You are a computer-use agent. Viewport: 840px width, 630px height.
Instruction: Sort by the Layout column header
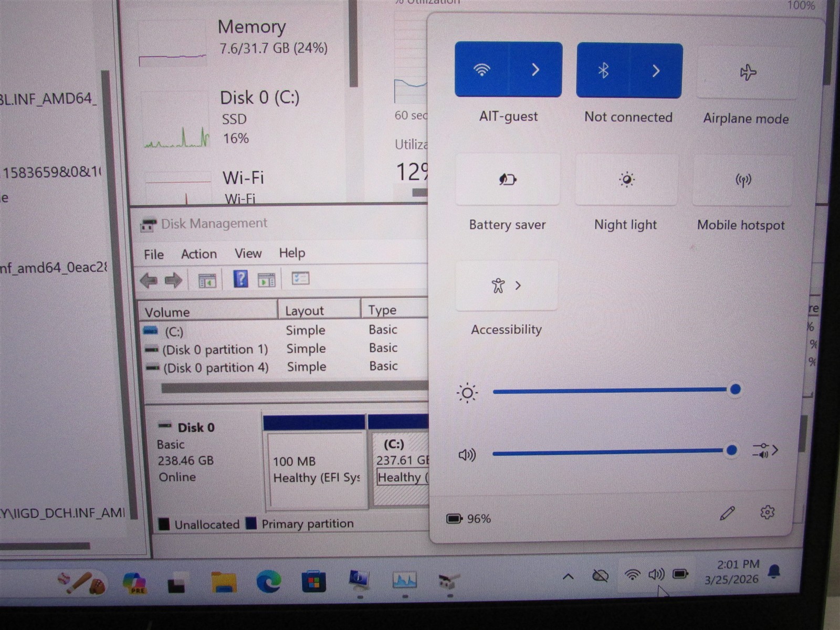[319, 310]
